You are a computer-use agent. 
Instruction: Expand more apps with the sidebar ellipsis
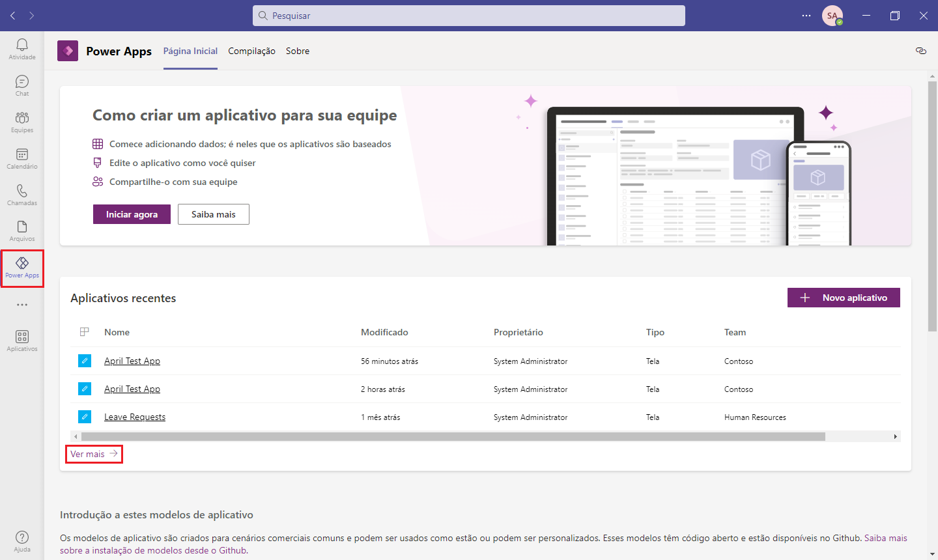point(21,304)
